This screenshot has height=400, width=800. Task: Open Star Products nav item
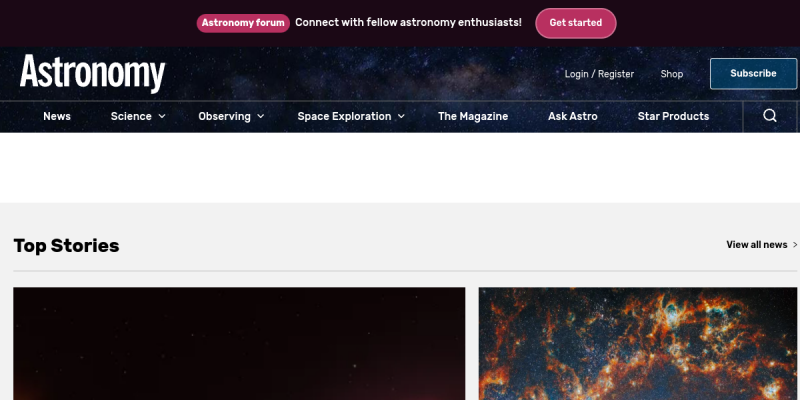[673, 116]
